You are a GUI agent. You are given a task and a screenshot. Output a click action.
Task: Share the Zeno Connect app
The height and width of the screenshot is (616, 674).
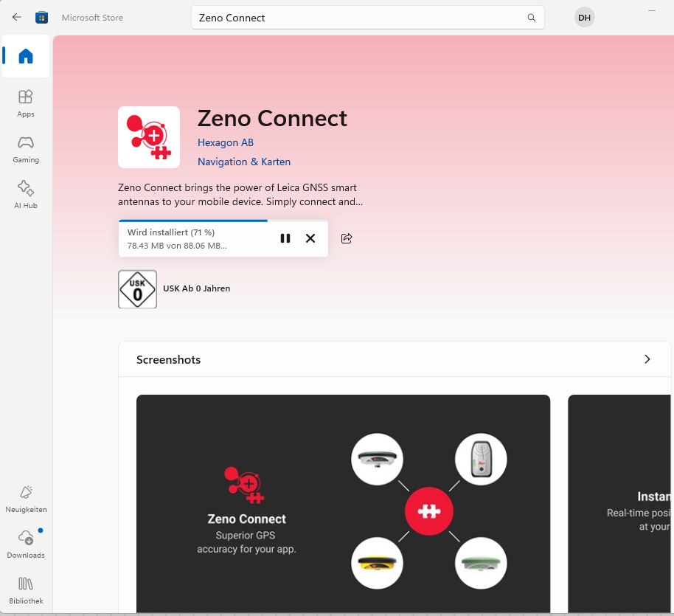pos(347,238)
